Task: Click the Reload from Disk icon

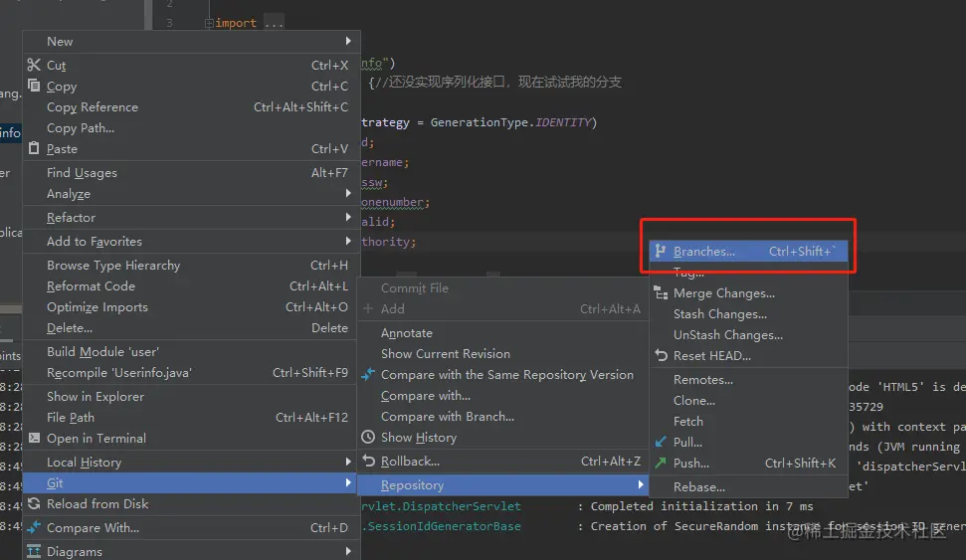Action: coord(34,503)
